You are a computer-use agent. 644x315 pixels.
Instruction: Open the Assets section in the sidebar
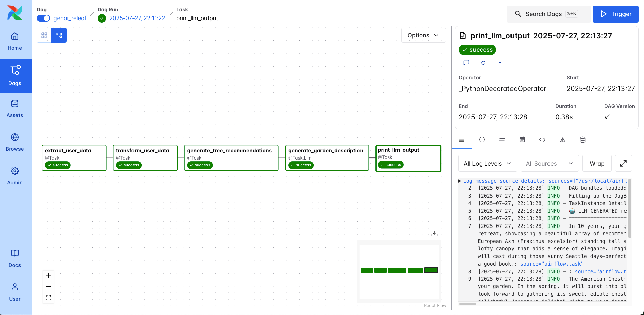[x=15, y=108]
